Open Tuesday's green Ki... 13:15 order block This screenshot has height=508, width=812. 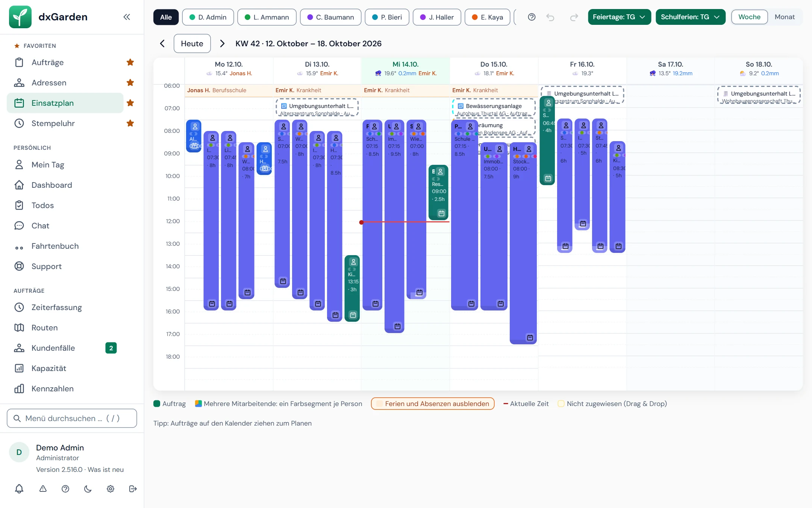point(352,288)
